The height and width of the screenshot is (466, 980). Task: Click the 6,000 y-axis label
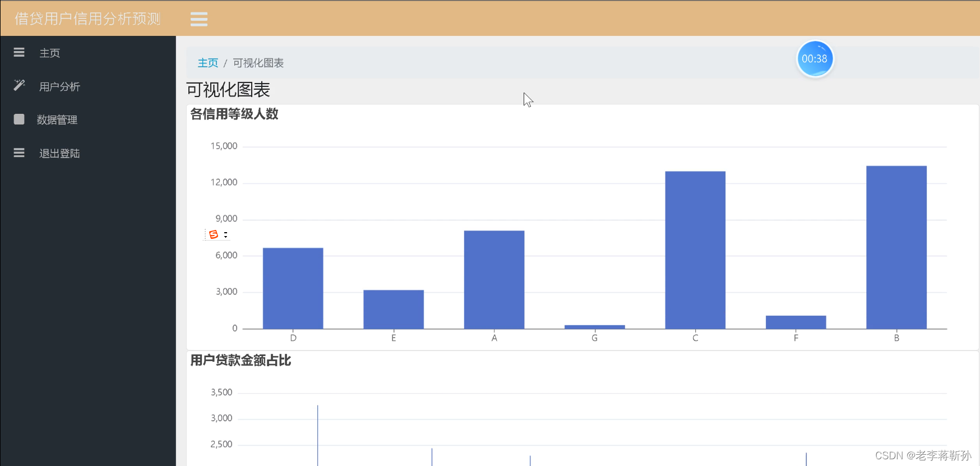[x=226, y=255]
